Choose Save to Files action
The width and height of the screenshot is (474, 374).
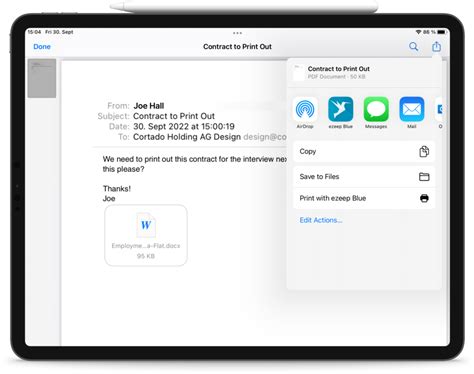tap(364, 177)
